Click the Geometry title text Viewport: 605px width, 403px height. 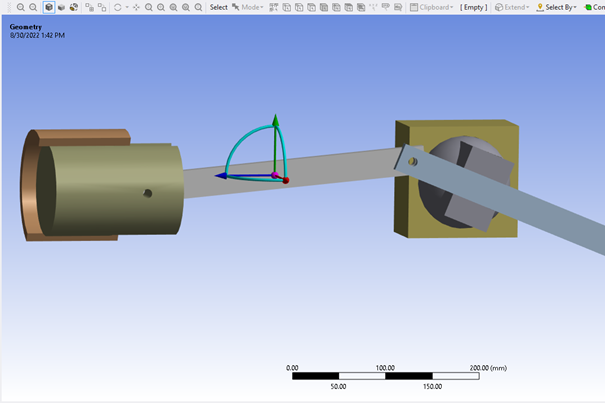(26, 26)
